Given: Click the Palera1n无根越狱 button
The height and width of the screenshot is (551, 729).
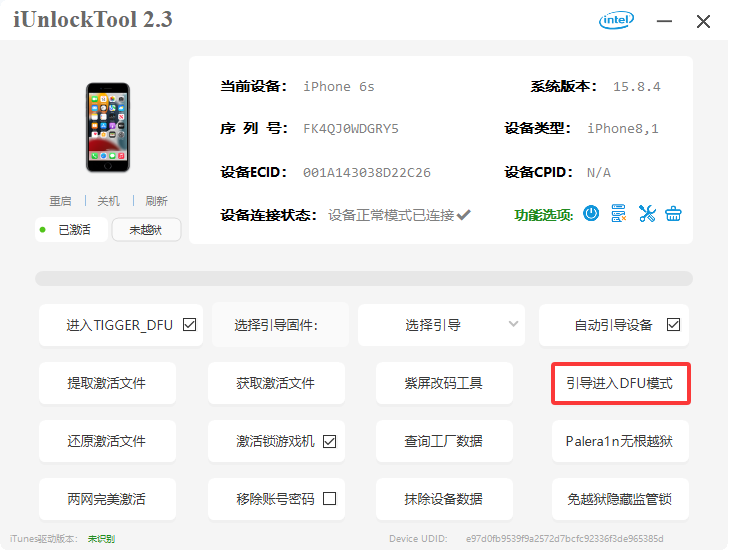Looking at the screenshot, I should pyautogui.click(x=620, y=441).
